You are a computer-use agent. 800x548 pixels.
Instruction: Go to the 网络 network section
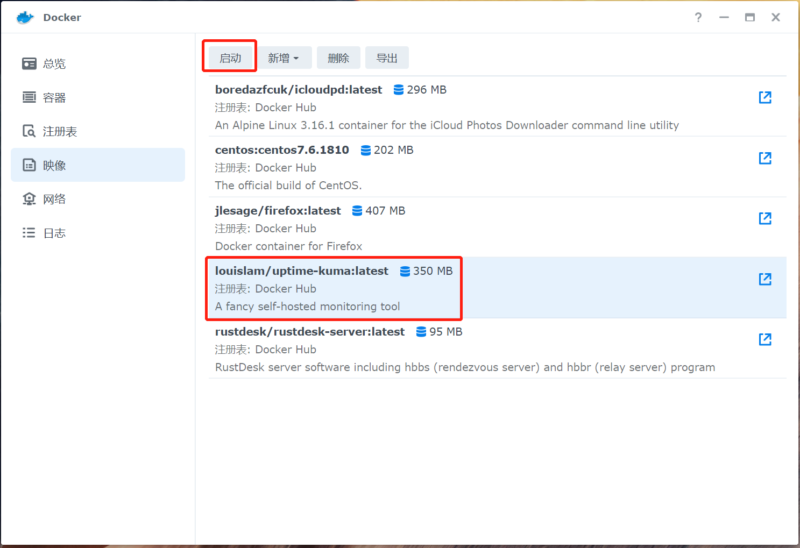(98, 199)
